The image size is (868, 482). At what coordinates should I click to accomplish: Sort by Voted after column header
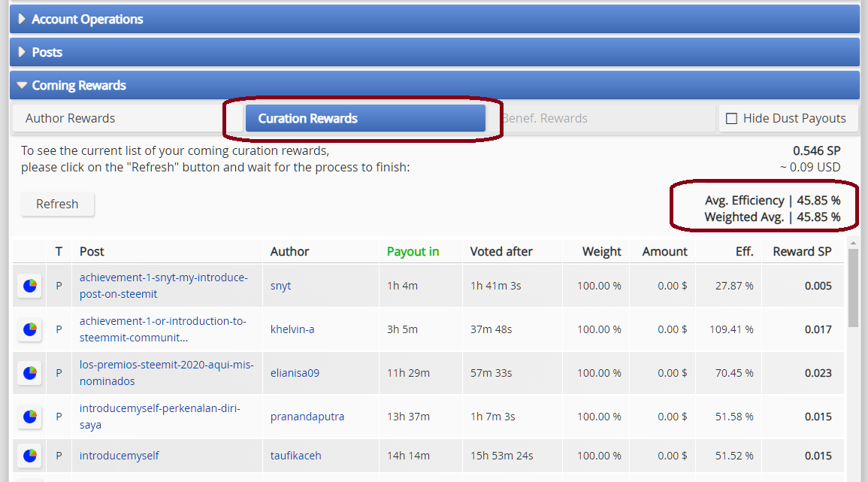(501, 251)
